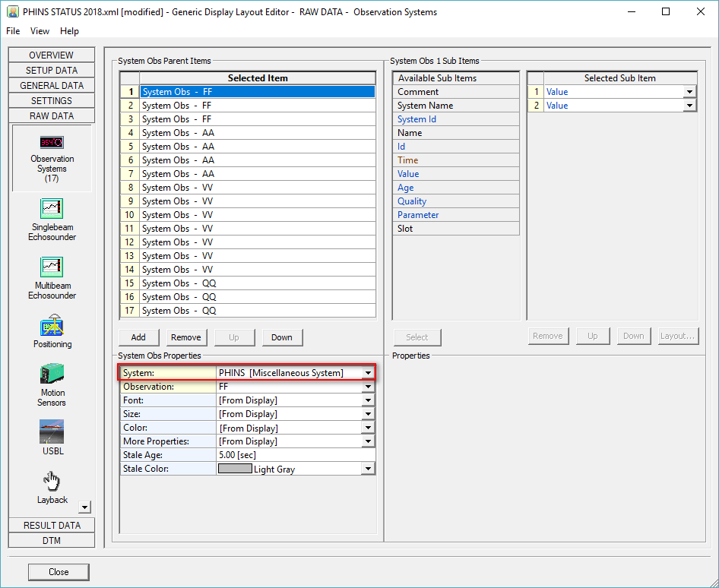The image size is (719, 588).
Task: Click the Add button
Action: click(x=138, y=337)
